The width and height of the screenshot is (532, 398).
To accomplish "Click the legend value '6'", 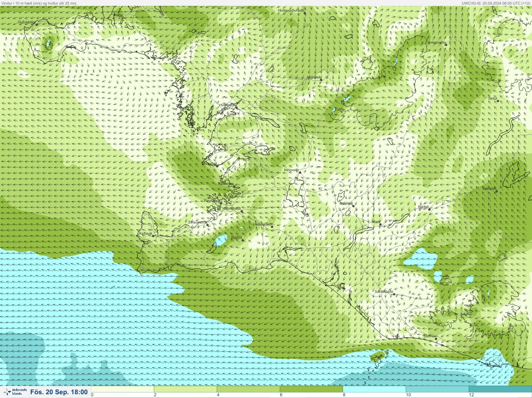I will (x=281, y=395).
